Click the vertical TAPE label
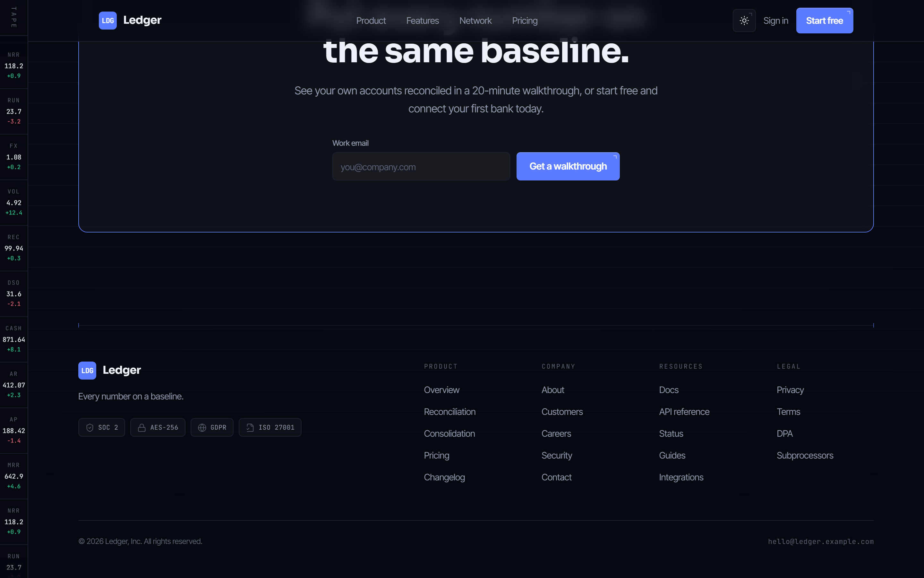This screenshot has height=578, width=924. [x=14, y=17]
